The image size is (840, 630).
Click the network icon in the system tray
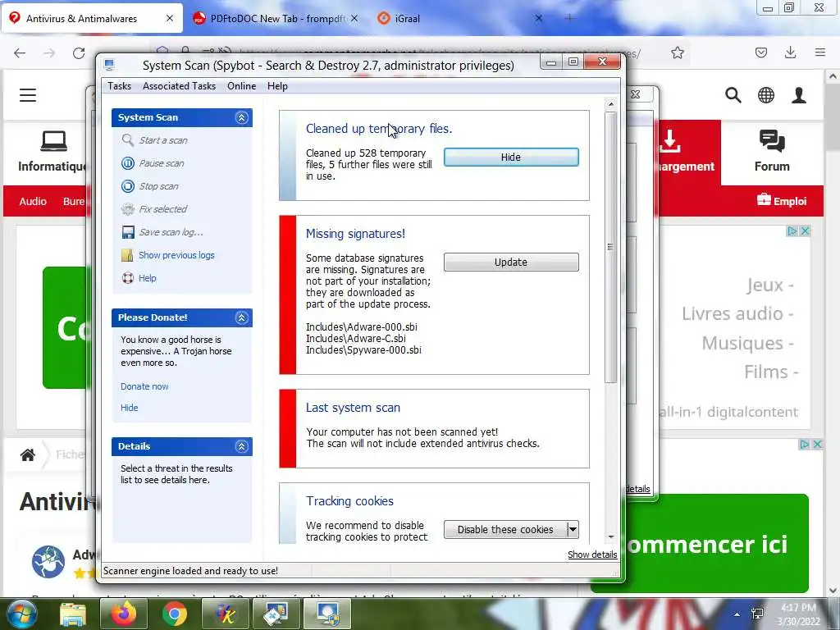coord(757,614)
